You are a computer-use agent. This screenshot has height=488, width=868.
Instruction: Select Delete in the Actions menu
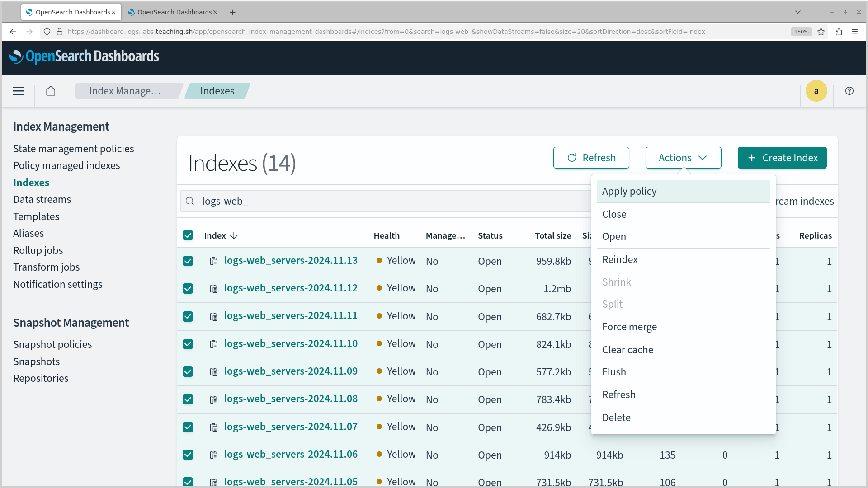coord(616,418)
